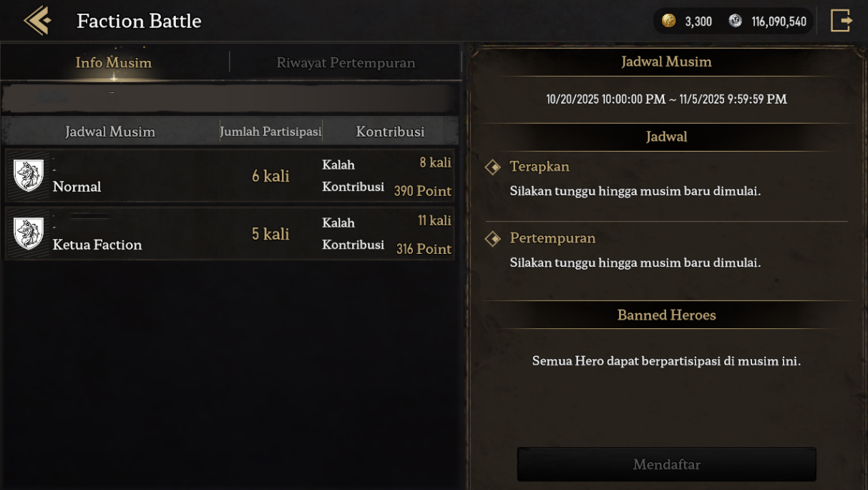Image resolution: width=868 pixels, height=490 pixels.
Task: Click the Terapkan schedule entry
Action: click(x=539, y=167)
